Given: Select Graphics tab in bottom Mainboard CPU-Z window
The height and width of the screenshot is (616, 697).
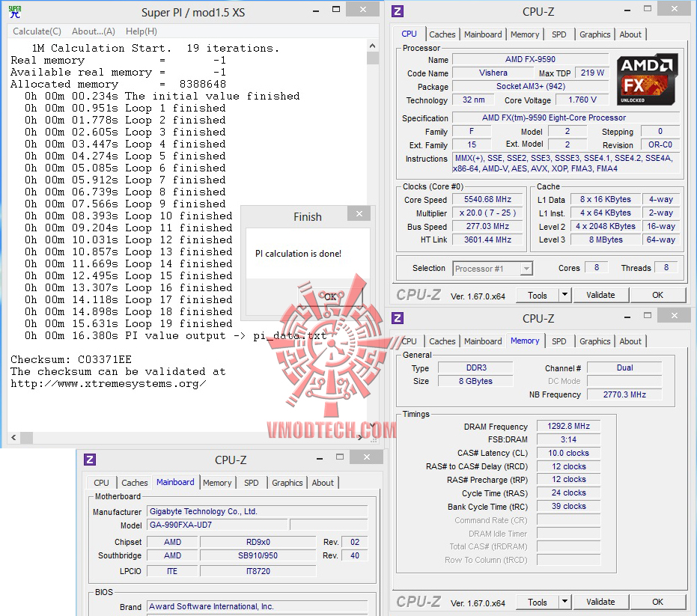Looking at the screenshot, I should point(287,483).
